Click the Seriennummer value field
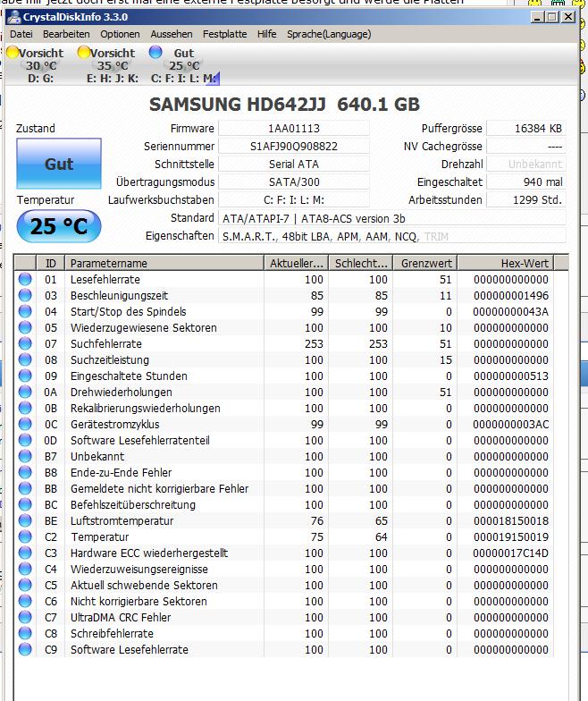 pyautogui.click(x=293, y=147)
